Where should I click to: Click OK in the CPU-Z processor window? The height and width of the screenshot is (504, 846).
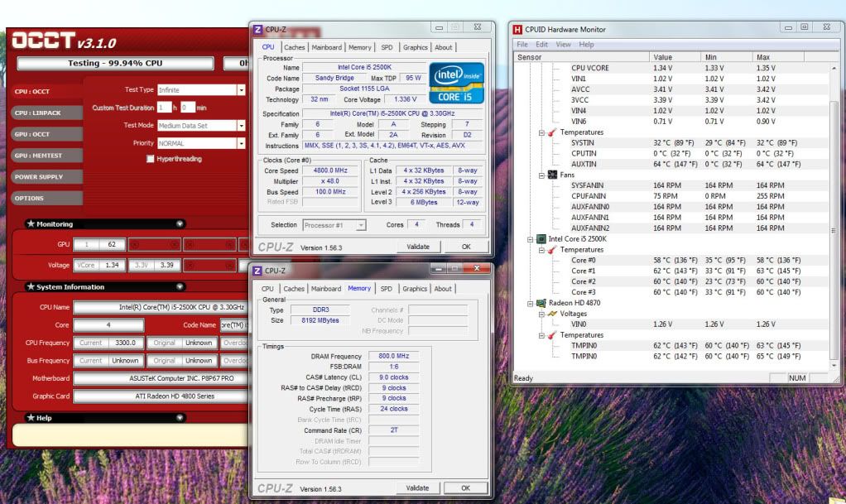[x=466, y=247]
